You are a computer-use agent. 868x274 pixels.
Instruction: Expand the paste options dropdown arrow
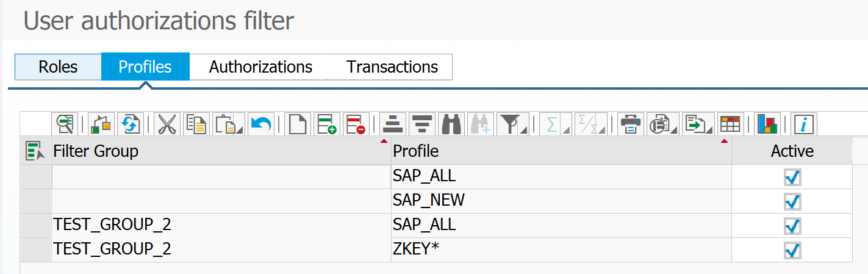pos(240,129)
